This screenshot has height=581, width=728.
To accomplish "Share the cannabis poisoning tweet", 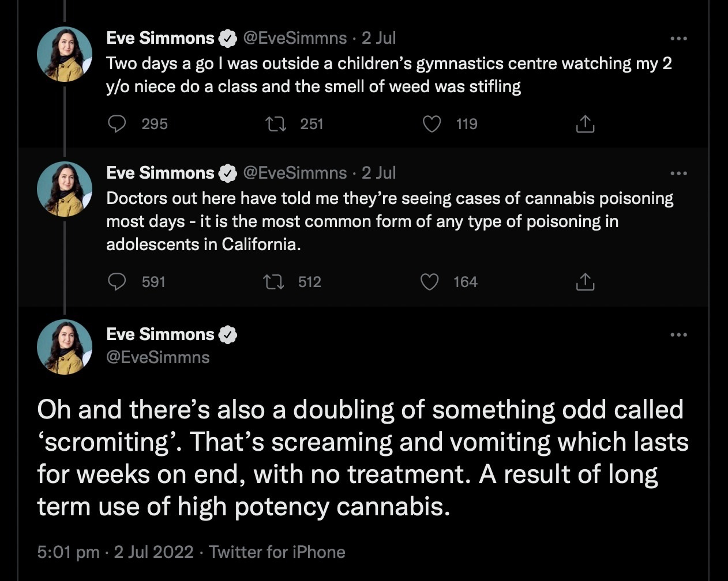I will coord(585,282).
